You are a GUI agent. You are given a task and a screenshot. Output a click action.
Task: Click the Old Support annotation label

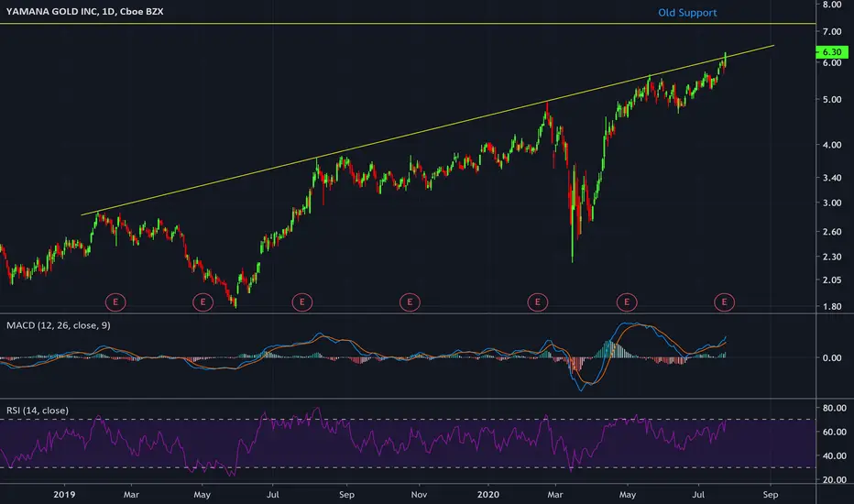pyautogui.click(x=687, y=13)
